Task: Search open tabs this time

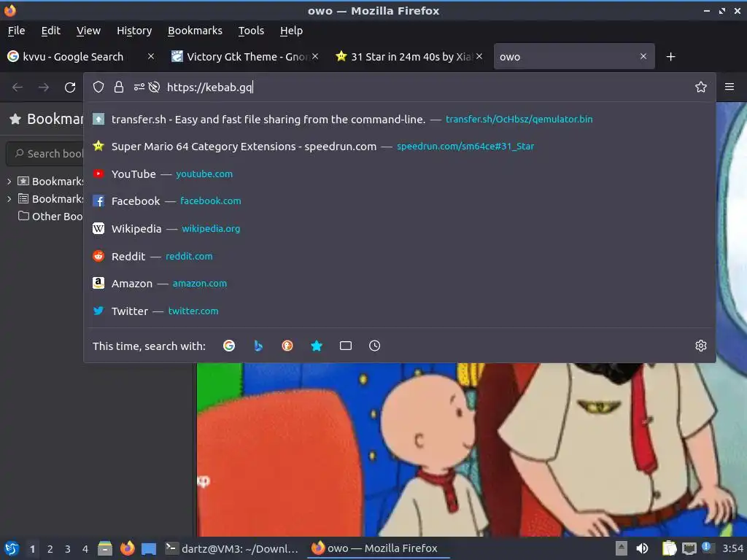Action: click(x=345, y=346)
